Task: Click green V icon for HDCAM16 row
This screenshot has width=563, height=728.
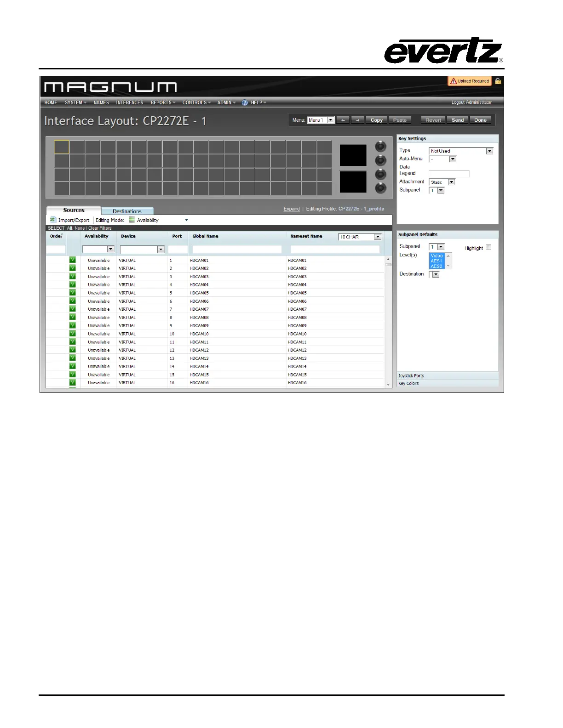Action: pyautogui.click(x=73, y=382)
